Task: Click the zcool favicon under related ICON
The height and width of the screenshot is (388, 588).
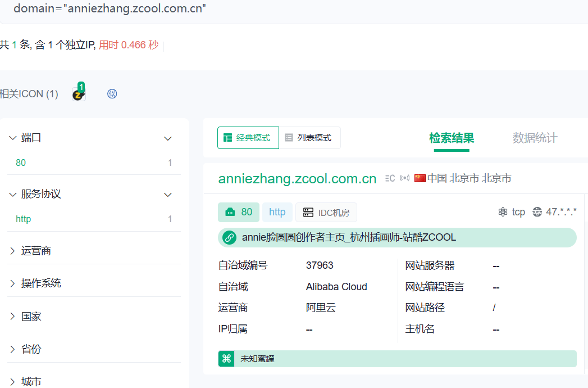Action: tap(79, 94)
